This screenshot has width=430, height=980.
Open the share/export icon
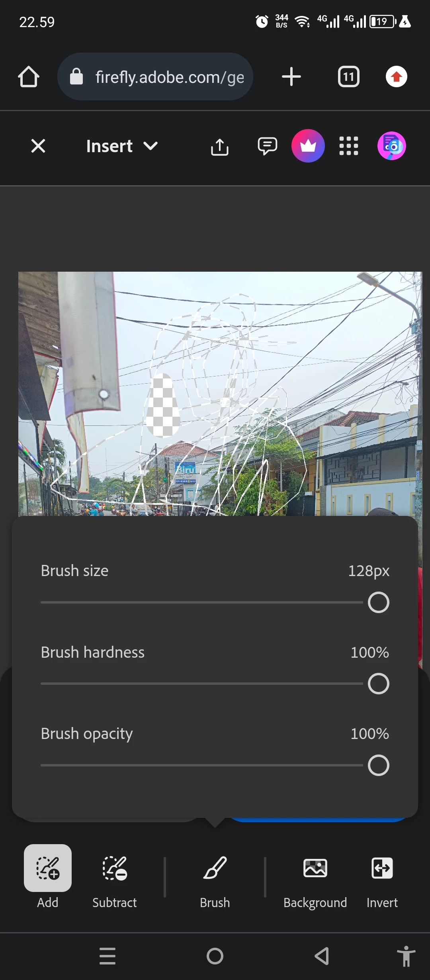click(220, 146)
